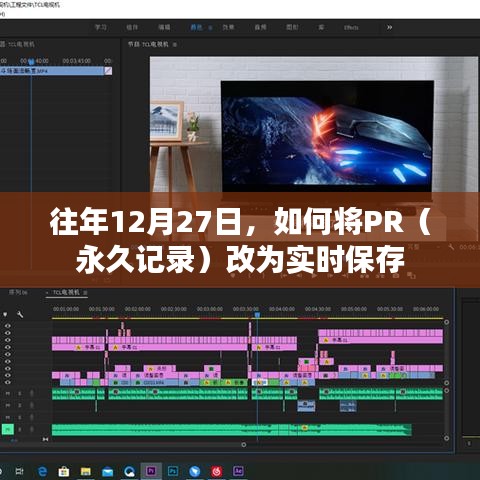The image size is (480, 480).
Task: Click the timeline playhead marker
Action: 257,314
